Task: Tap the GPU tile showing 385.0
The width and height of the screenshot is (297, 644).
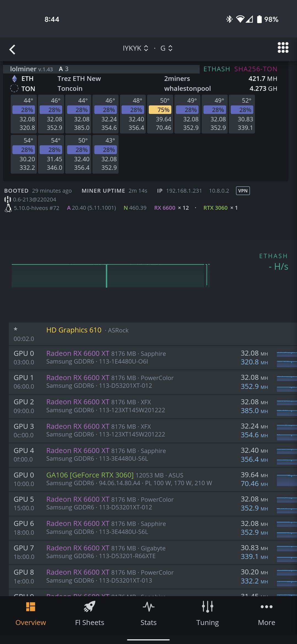Action: point(78,114)
